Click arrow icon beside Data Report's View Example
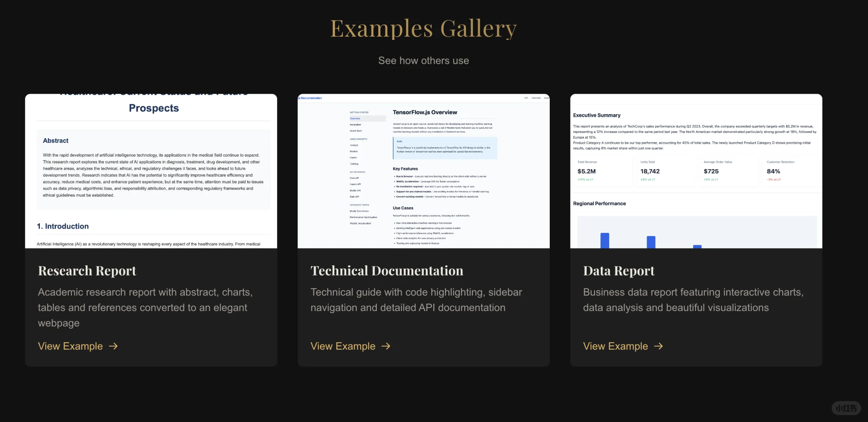This screenshot has width=868, height=422. click(658, 346)
